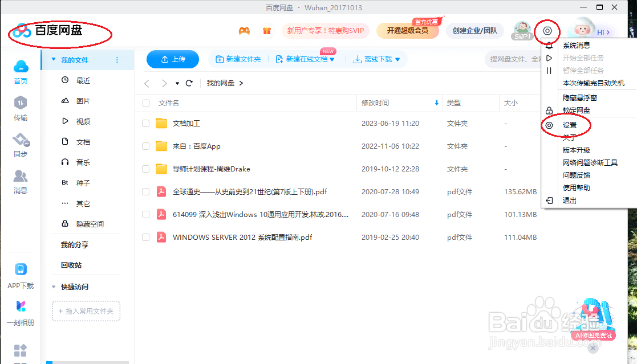Open the 消息 messages sidebar icon
Image resolution: width=637 pixels, height=364 pixels.
(21, 176)
